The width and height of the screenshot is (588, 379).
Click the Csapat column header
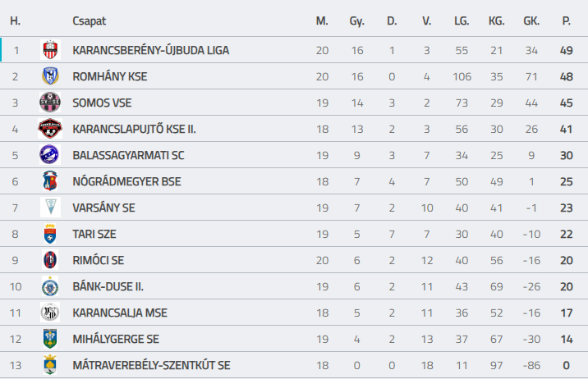tap(90, 21)
